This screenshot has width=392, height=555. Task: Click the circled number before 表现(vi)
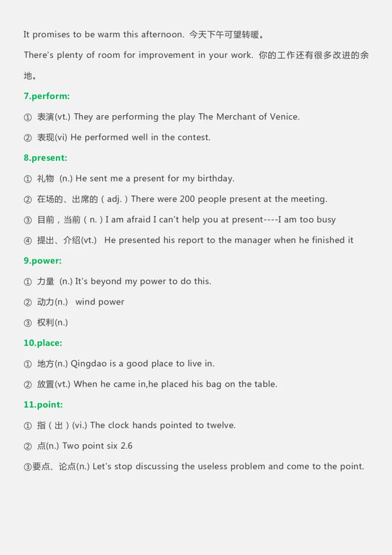tap(27, 138)
